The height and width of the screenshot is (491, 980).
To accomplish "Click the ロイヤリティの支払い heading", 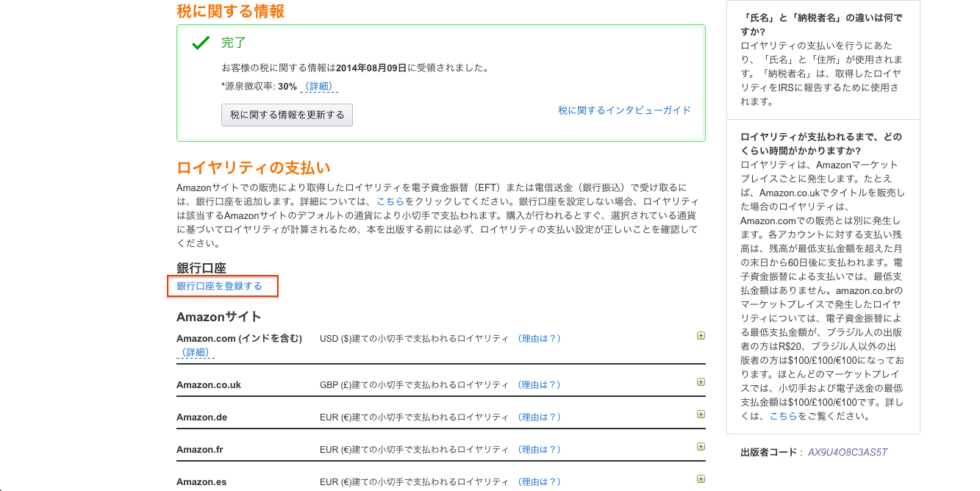I will point(254,167).
